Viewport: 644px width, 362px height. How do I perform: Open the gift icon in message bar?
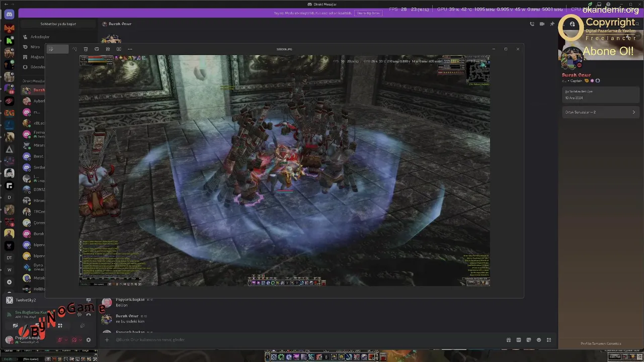[x=509, y=340]
